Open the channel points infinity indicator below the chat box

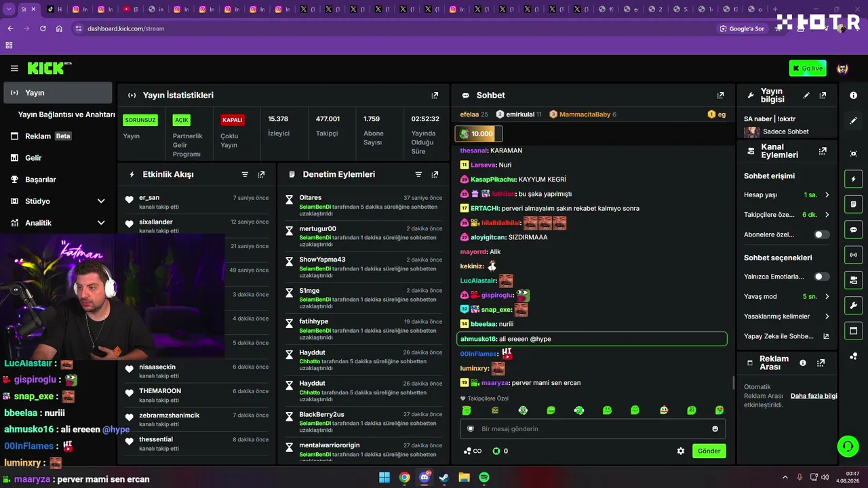(x=473, y=451)
